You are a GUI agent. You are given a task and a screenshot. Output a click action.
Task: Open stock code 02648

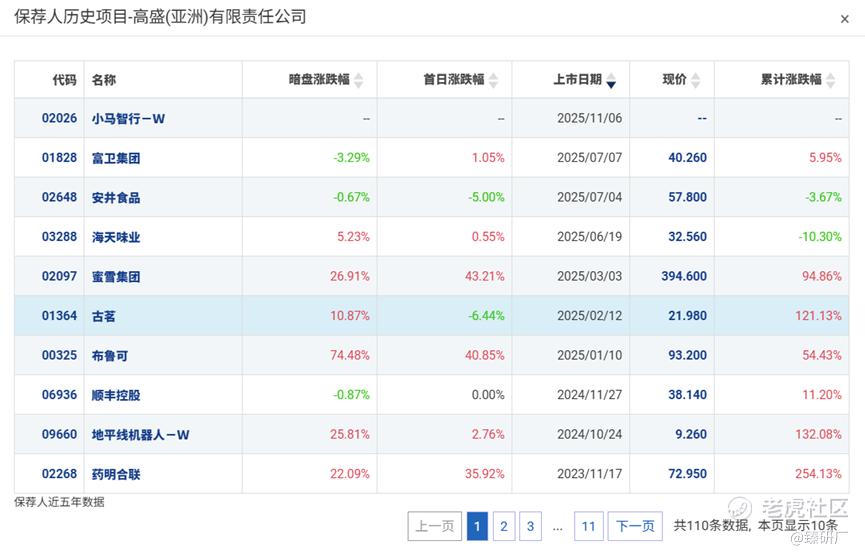[x=59, y=197]
